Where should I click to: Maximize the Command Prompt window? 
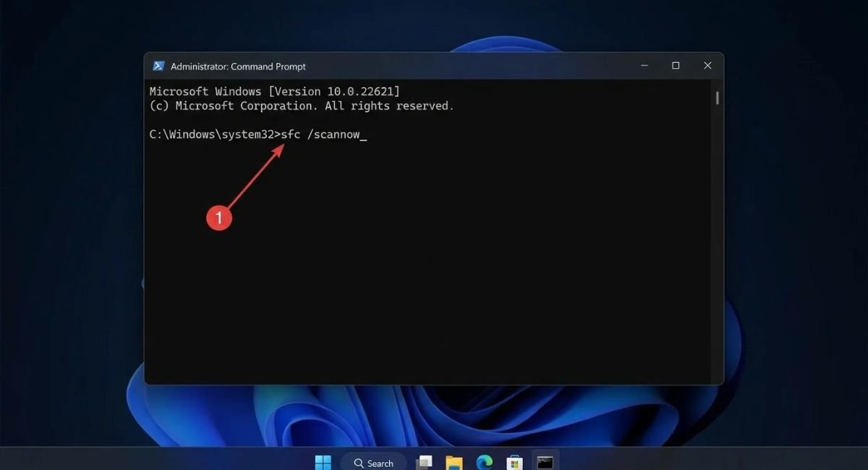click(x=676, y=66)
